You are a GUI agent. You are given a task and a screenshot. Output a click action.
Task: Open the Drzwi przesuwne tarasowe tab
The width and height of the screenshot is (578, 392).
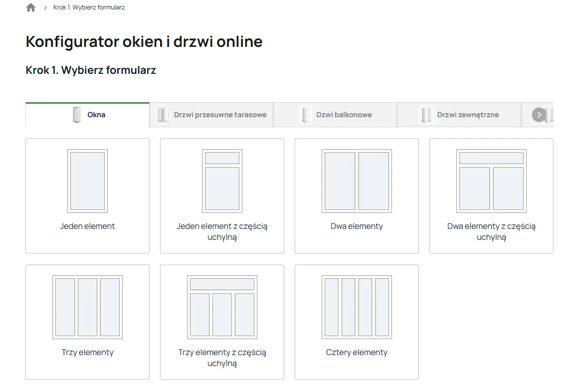220,115
